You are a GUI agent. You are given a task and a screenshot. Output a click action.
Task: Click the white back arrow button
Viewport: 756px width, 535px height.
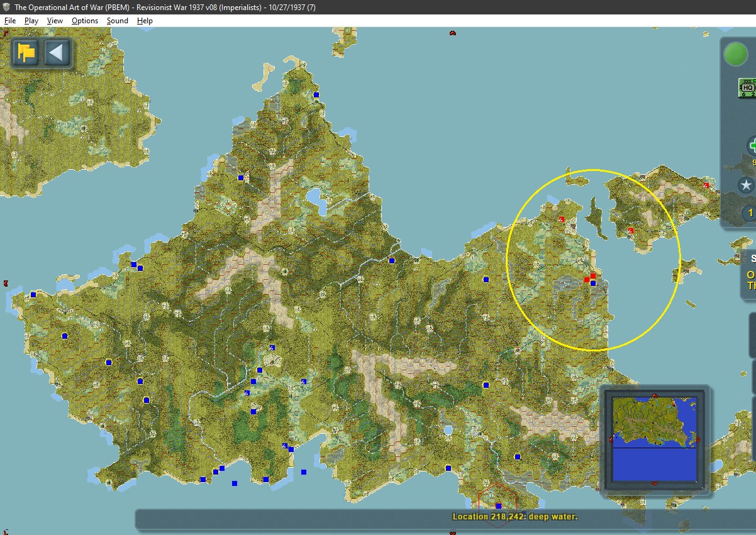tap(57, 52)
